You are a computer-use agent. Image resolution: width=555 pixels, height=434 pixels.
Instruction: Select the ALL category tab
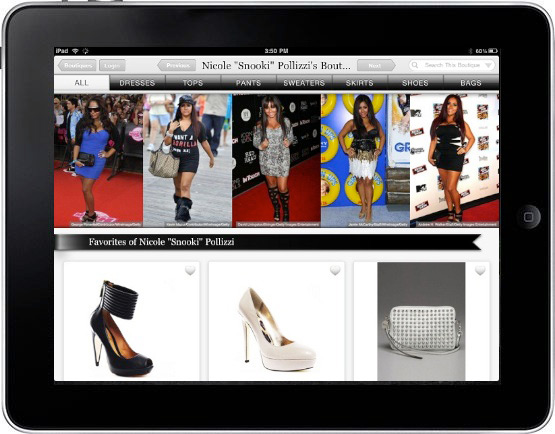(82, 83)
